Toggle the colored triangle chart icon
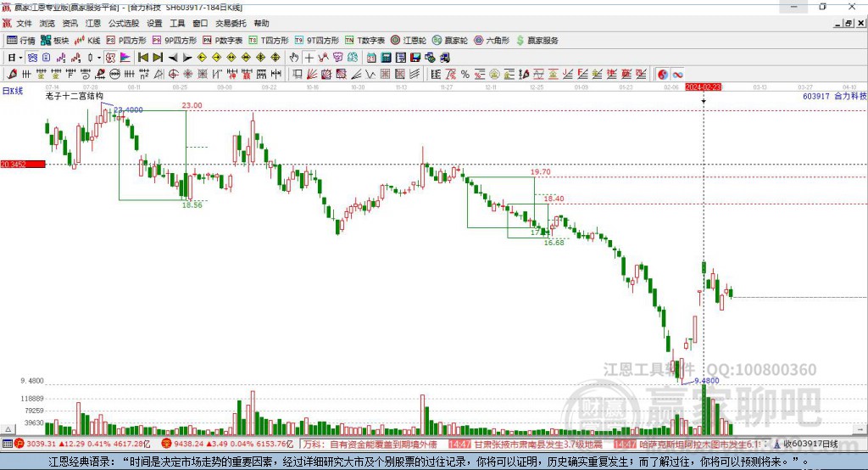 (x=125, y=58)
